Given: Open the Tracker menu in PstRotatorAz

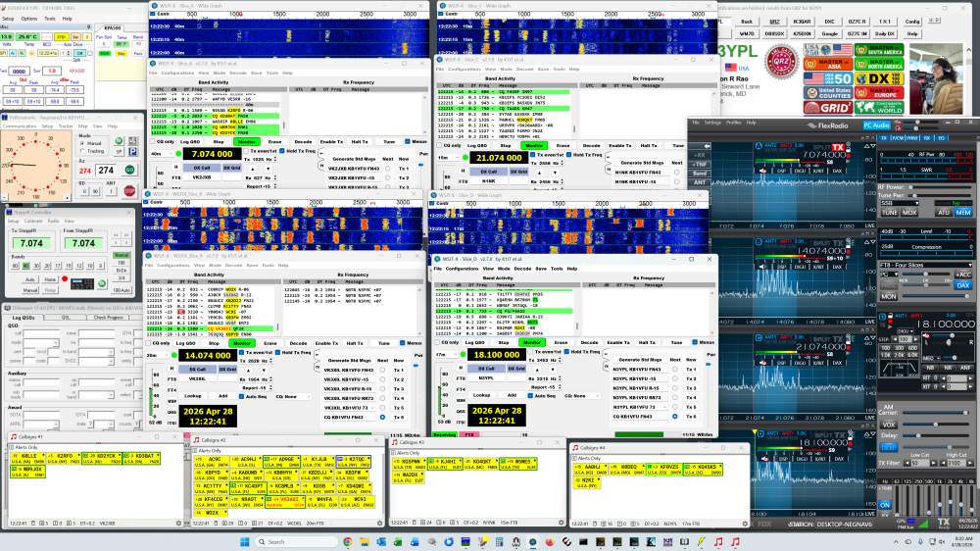Looking at the screenshot, I should click(x=66, y=126).
